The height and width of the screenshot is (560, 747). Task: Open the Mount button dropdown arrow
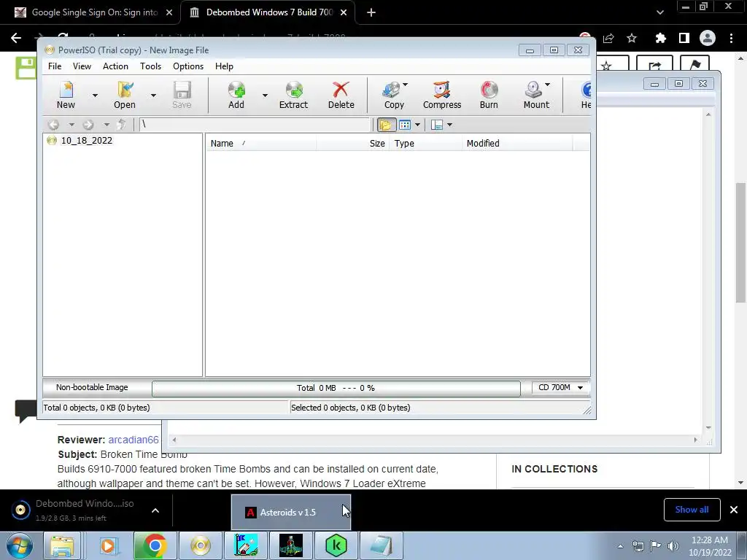[547, 85]
